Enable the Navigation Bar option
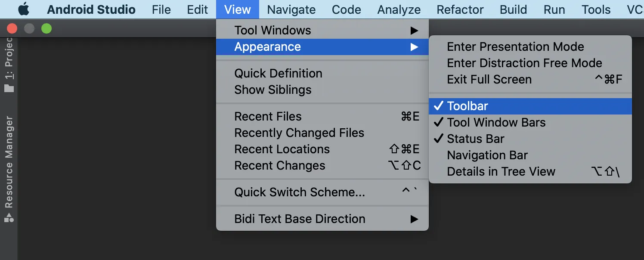 point(487,155)
